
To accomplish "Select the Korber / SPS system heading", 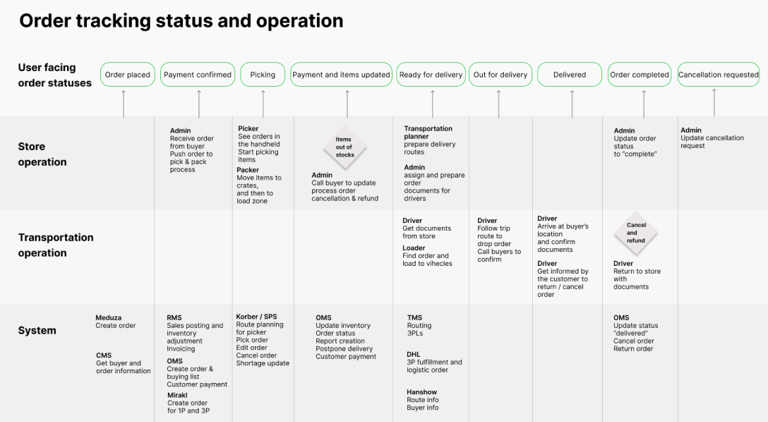I will (256, 317).
